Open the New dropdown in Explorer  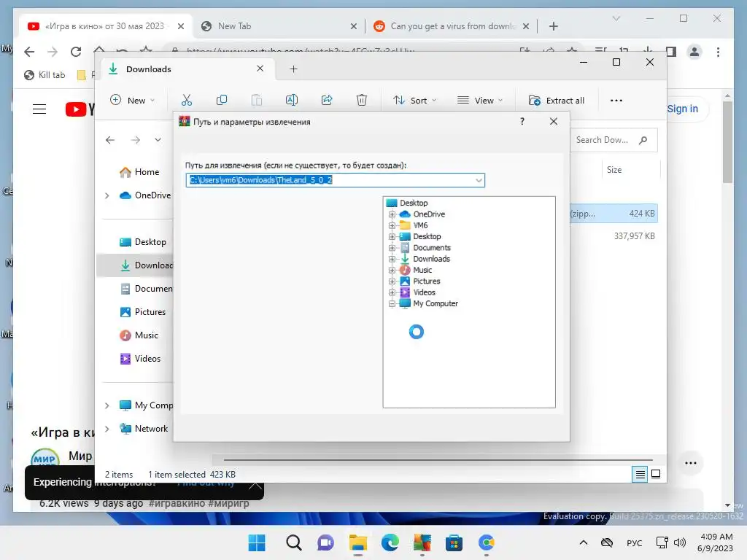pyautogui.click(x=133, y=100)
